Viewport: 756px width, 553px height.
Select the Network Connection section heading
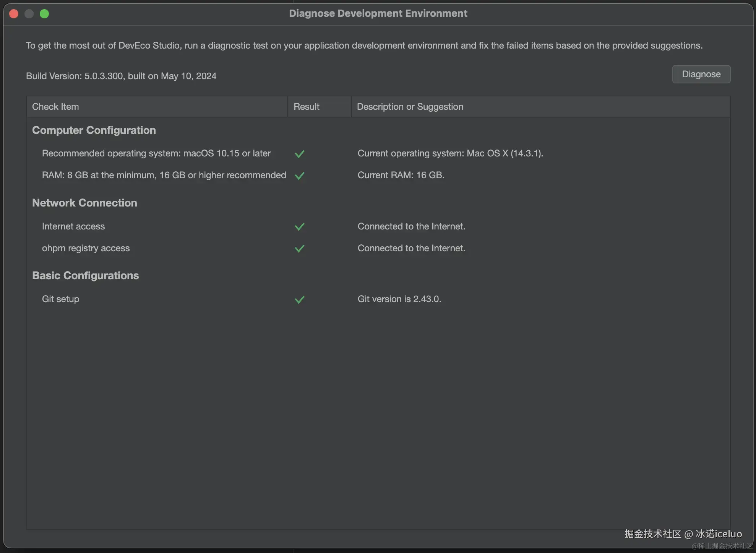tap(84, 203)
